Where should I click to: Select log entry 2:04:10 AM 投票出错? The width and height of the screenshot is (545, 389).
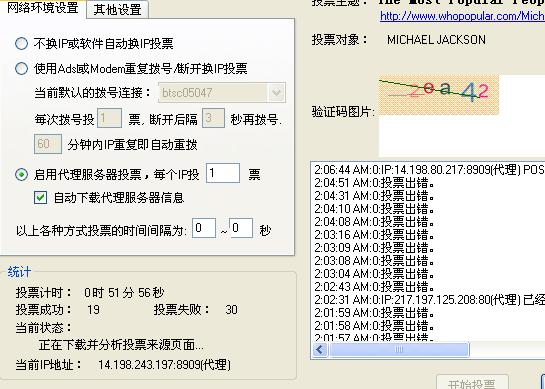pyautogui.click(x=374, y=209)
